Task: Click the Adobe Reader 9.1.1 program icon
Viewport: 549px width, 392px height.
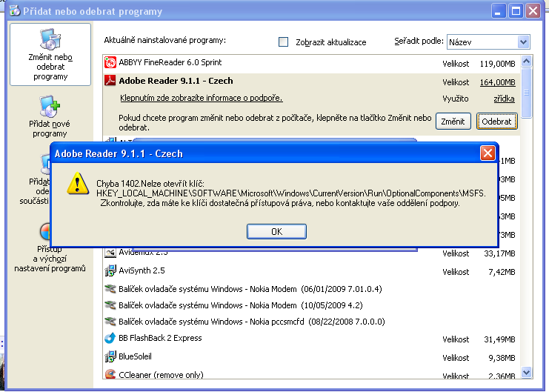Action: click(110, 82)
